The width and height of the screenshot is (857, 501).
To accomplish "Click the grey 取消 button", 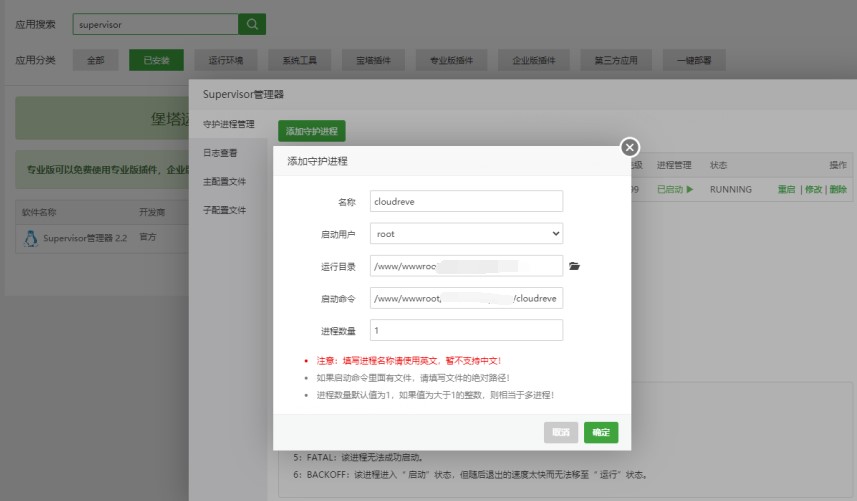I will pos(561,432).
